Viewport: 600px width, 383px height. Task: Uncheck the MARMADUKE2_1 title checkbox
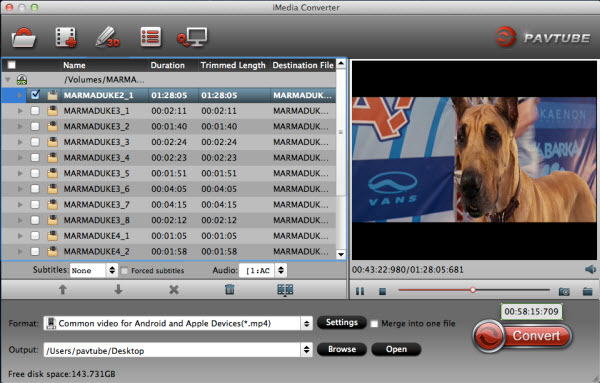click(x=35, y=95)
